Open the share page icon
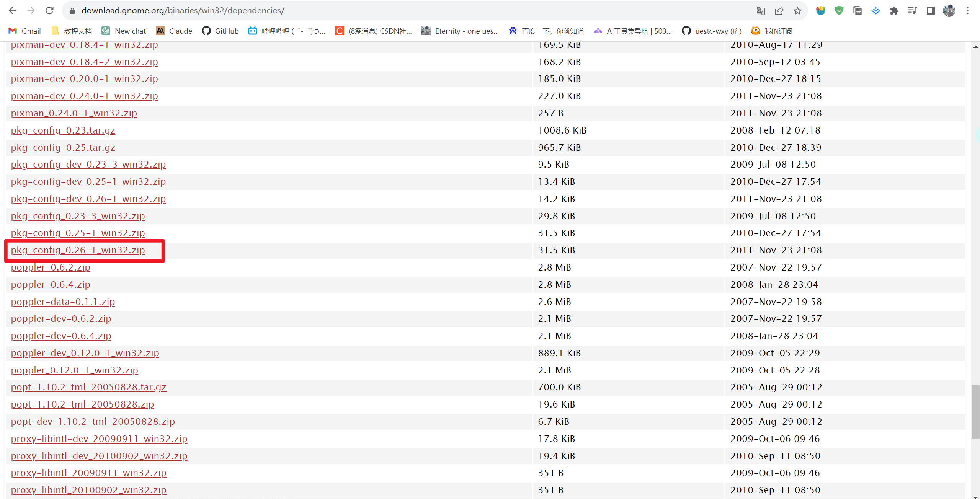This screenshot has width=980, height=499. (779, 11)
